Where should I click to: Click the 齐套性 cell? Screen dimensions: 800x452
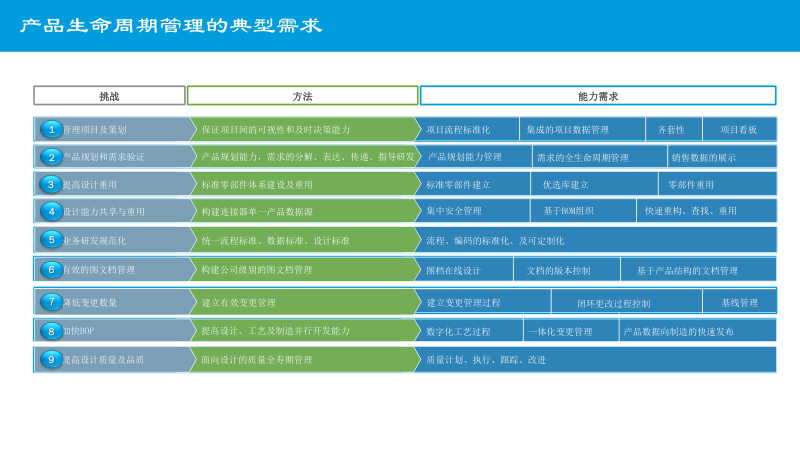[674, 130]
